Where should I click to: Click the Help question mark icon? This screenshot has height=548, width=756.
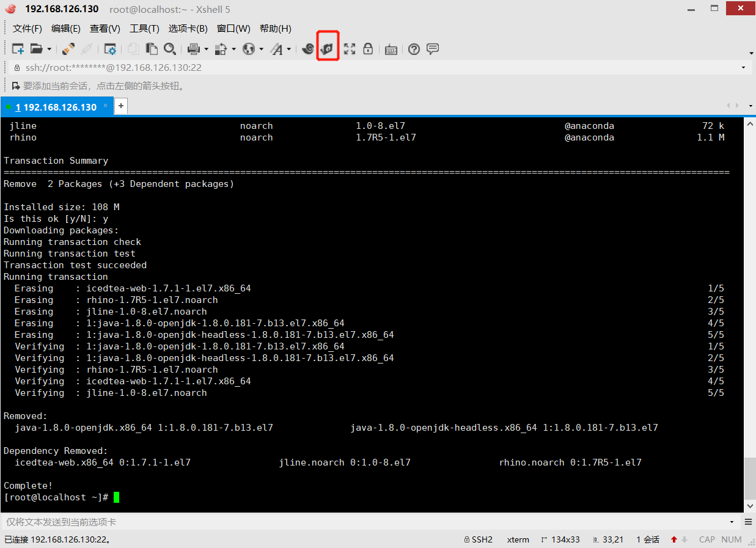pos(414,49)
